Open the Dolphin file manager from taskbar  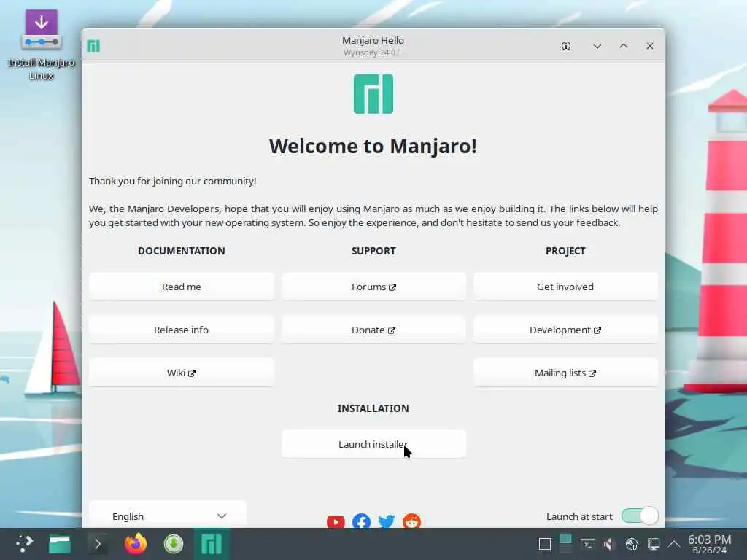(x=60, y=544)
